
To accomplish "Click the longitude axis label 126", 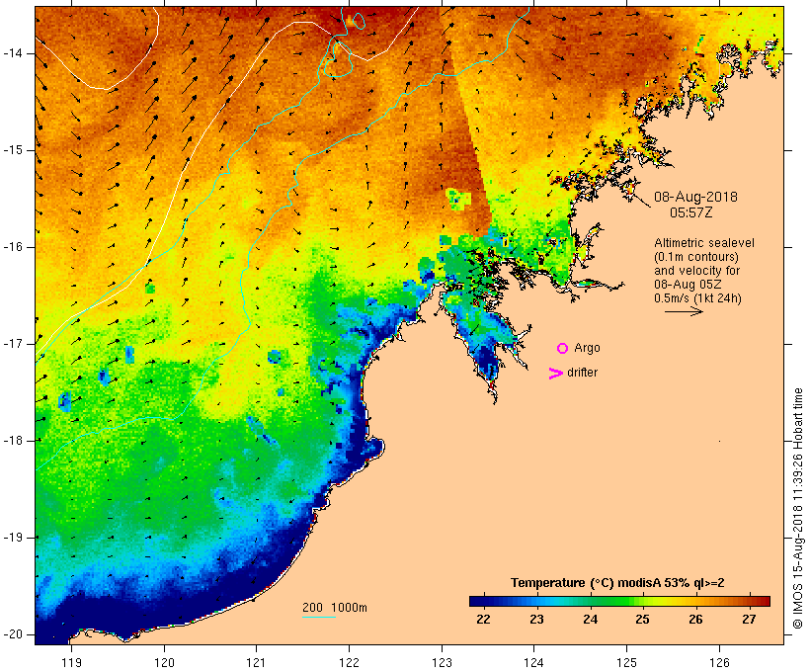I will (x=719, y=662).
